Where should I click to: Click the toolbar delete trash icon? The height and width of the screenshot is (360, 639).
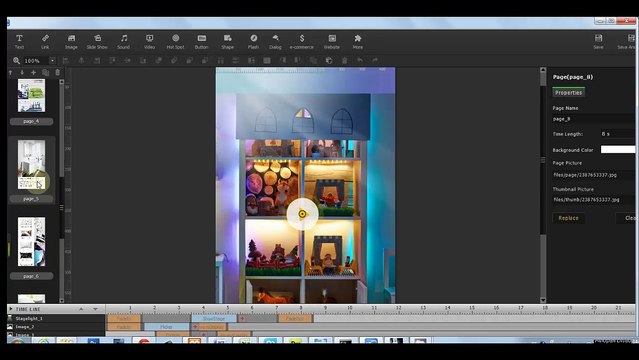344,61
